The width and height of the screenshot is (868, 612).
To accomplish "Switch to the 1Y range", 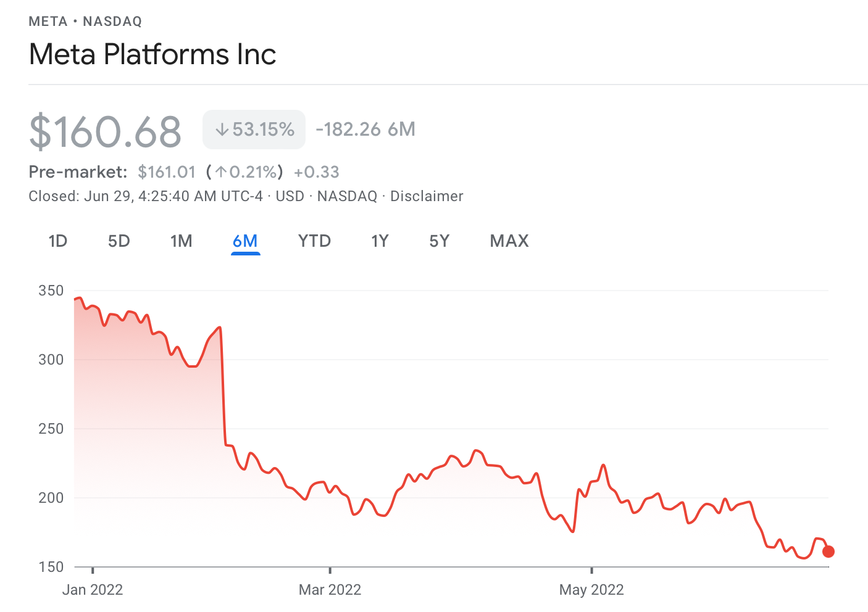I will click(x=380, y=241).
